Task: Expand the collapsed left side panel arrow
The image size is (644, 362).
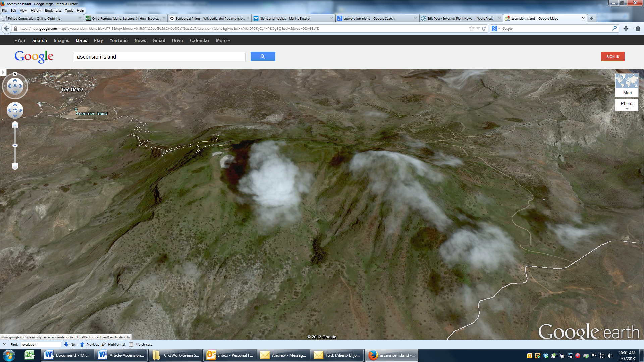Action: tap(3, 72)
